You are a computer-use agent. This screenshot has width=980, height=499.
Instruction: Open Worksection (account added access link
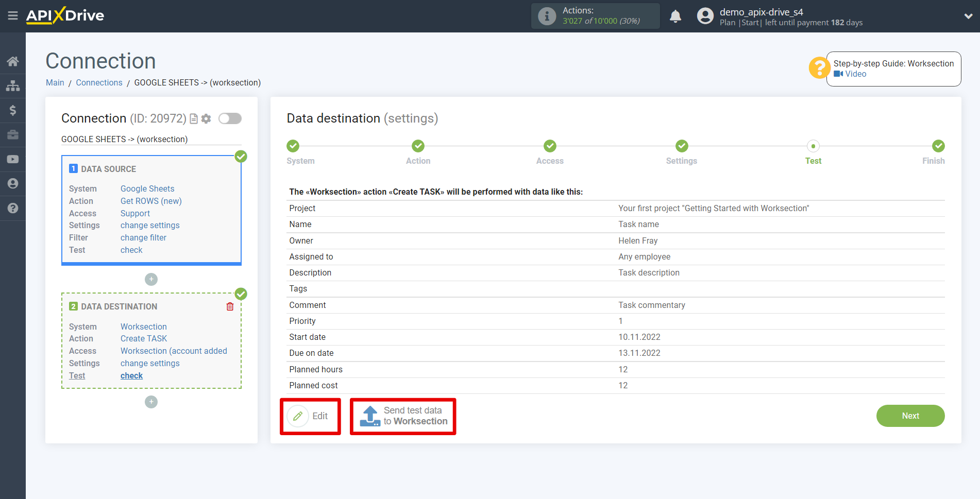(x=174, y=351)
